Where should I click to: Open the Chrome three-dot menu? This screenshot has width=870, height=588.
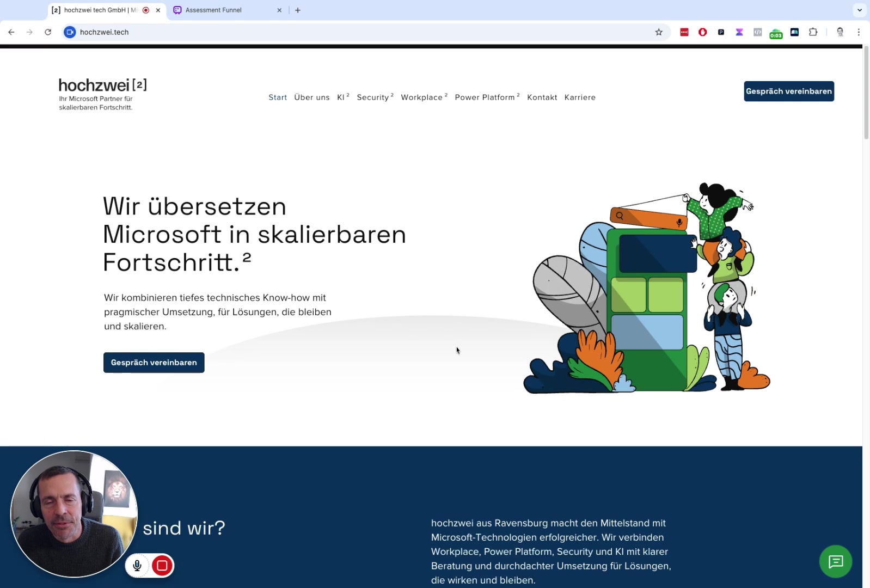(859, 32)
